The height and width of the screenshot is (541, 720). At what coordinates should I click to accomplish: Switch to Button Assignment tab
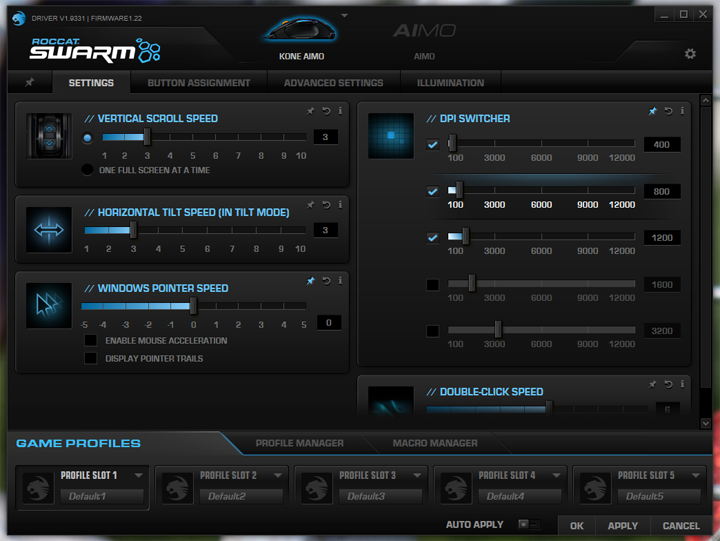198,83
